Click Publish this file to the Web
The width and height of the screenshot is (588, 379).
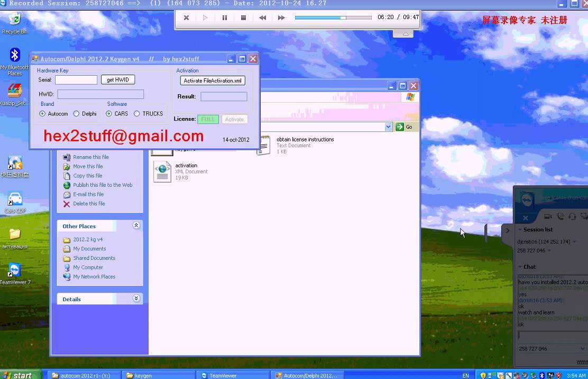[x=103, y=185]
